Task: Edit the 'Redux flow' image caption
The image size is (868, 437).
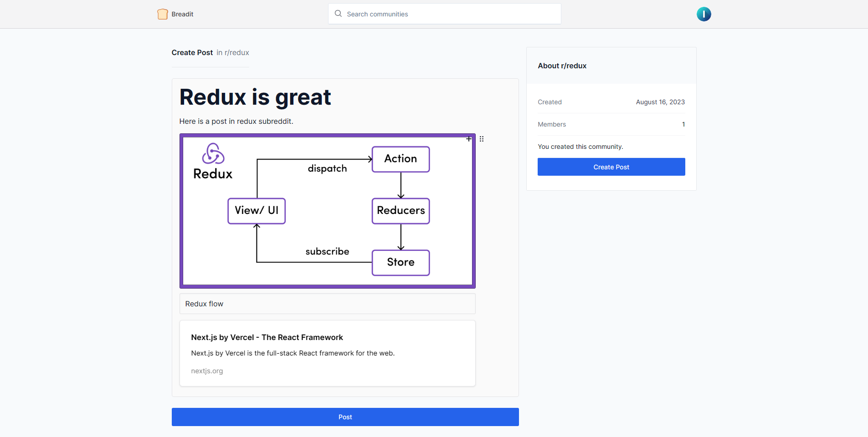Action: pos(328,304)
